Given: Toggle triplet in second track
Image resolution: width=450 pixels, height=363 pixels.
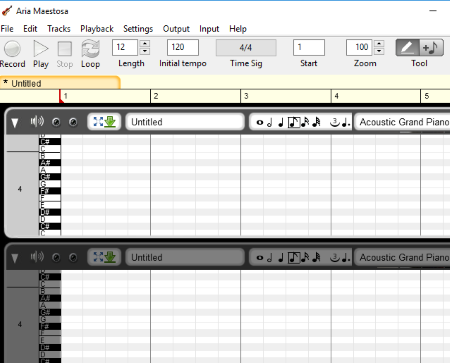Looking at the screenshot, I should pos(335,258).
